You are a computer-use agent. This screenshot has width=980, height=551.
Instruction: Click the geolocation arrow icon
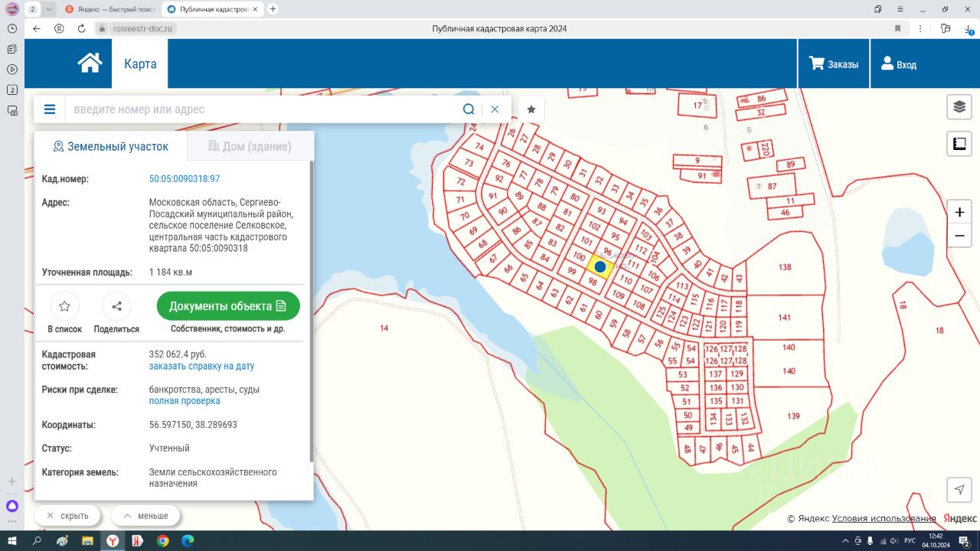point(959,489)
